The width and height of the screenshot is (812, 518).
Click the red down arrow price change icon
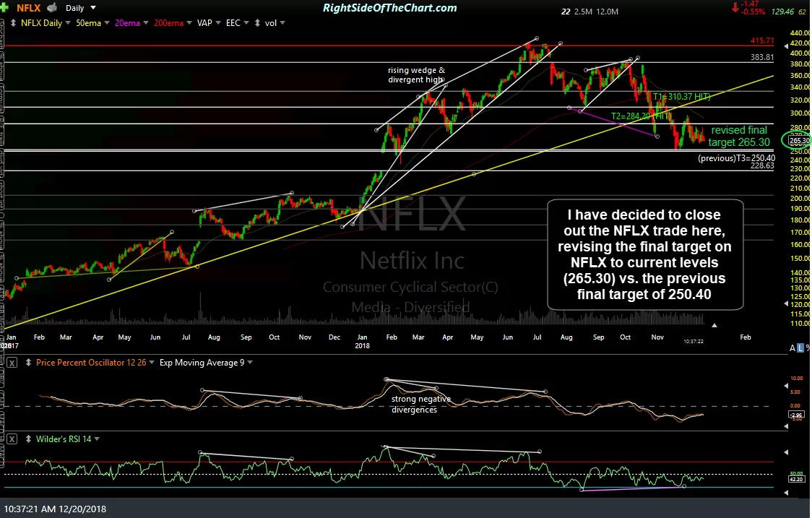[x=735, y=7]
